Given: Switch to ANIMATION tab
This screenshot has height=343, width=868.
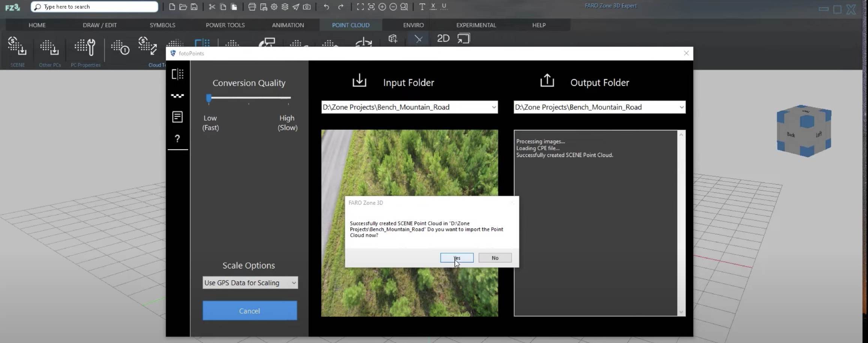Looking at the screenshot, I should coord(288,25).
